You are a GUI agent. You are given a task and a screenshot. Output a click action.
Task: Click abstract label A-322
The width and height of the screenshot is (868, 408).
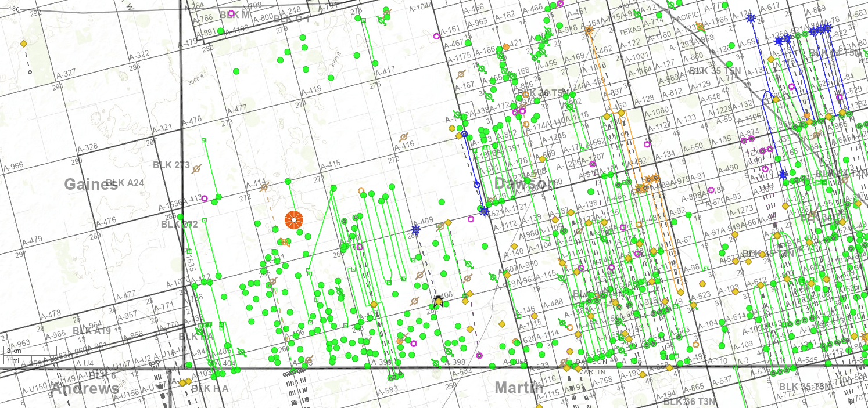tap(139, 55)
